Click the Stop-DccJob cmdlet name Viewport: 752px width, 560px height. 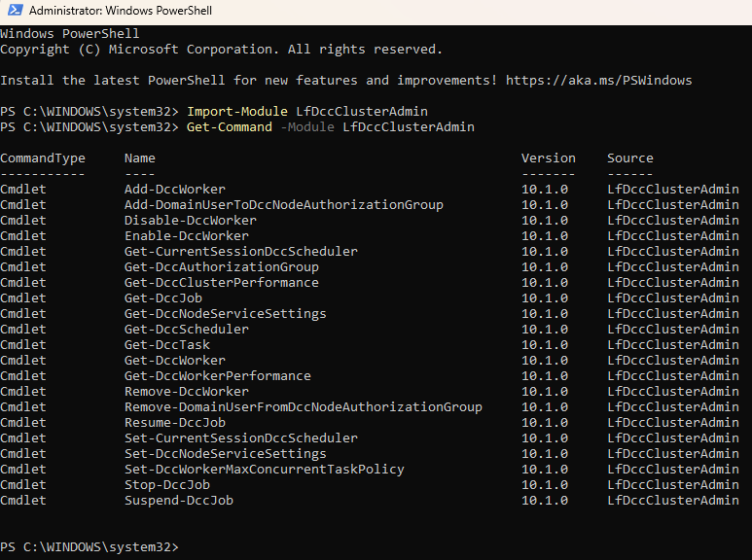(x=167, y=485)
